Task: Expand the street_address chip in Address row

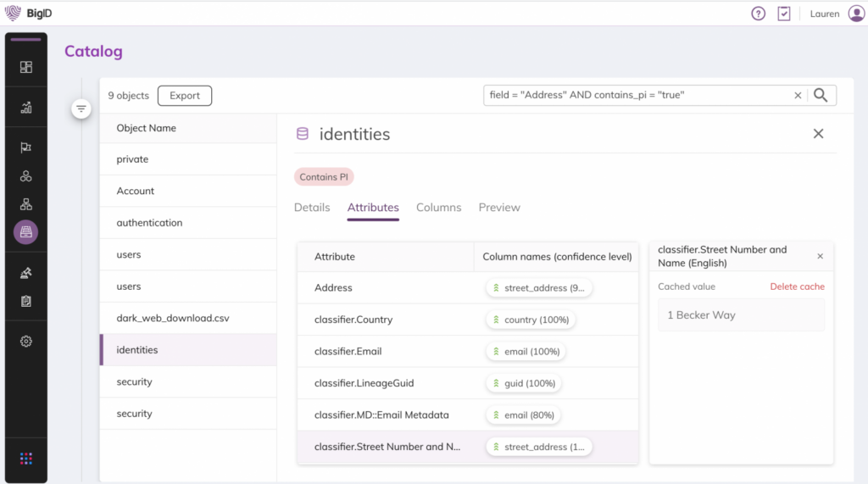Action: [538, 288]
